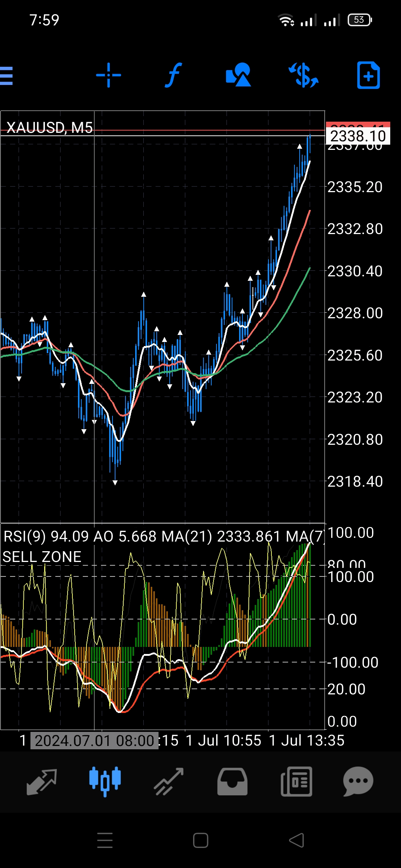
Task: Activate the crosshair cursor tool
Action: click(108, 75)
